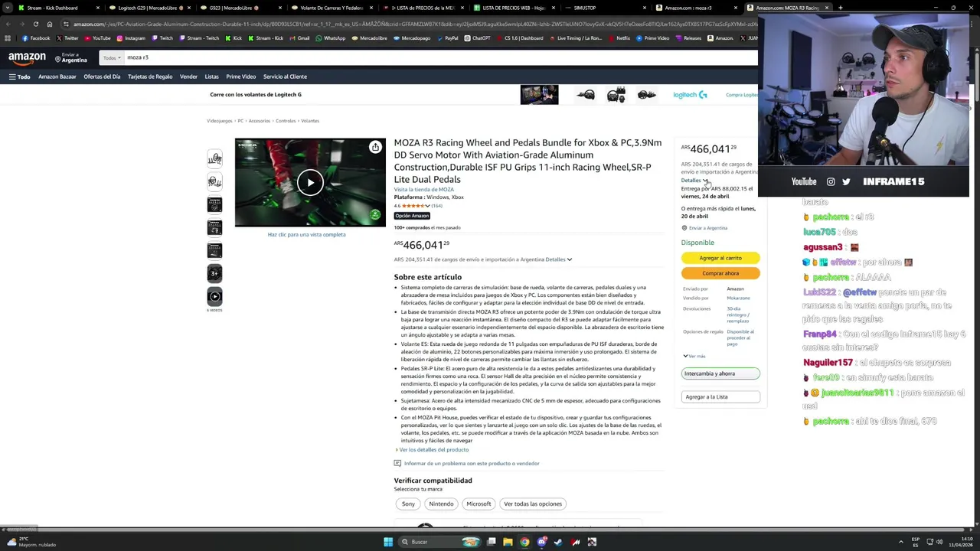Open Tarjetas de Regalo navigation item

tap(150, 77)
